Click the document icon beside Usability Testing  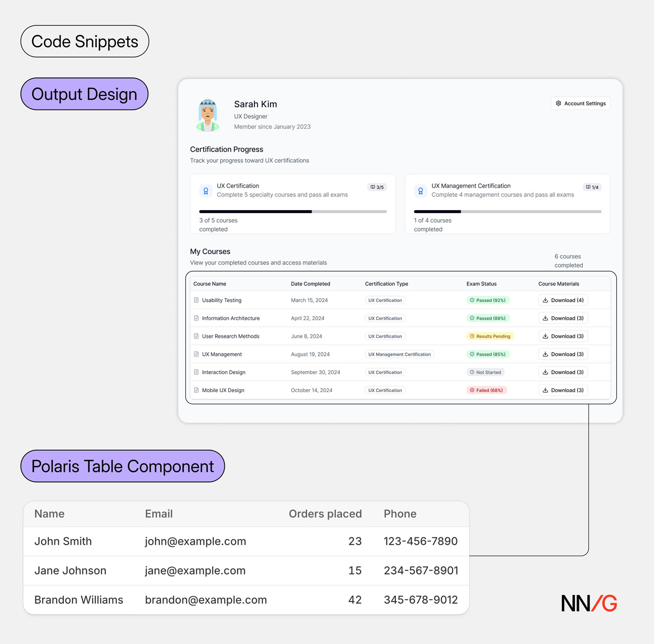click(x=196, y=300)
